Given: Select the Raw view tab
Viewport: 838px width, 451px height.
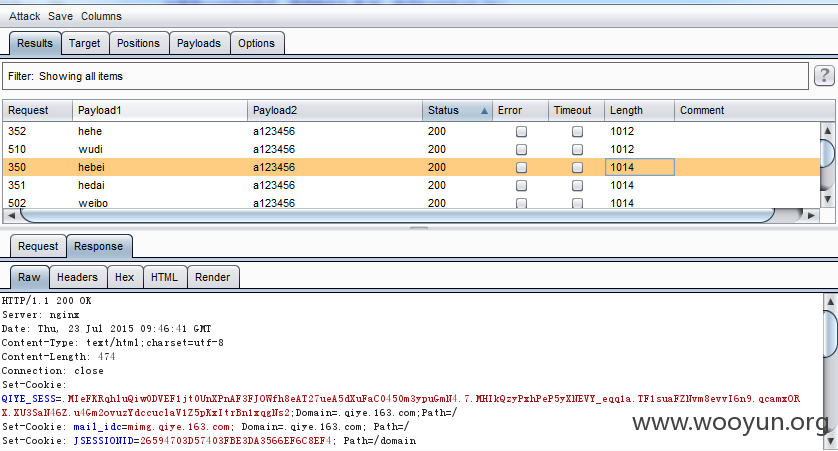Looking at the screenshot, I should point(29,277).
